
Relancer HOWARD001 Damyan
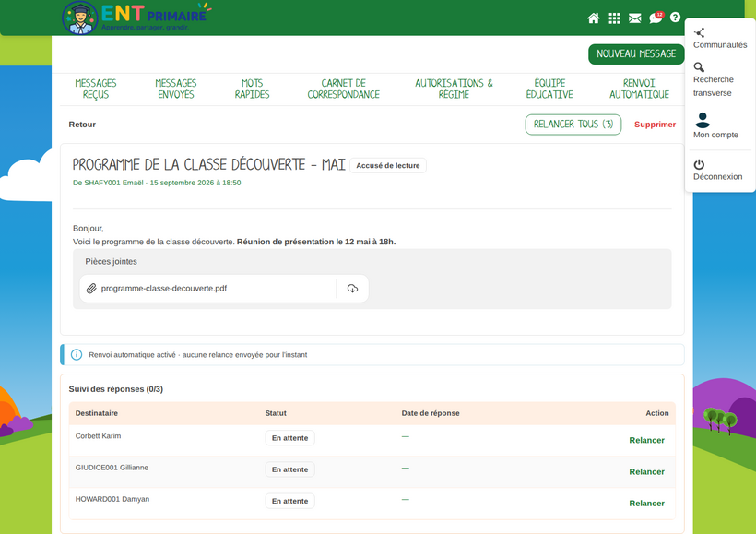click(646, 504)
